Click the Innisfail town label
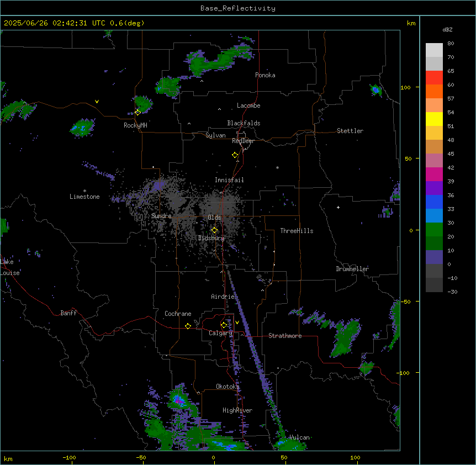This screenshot has height=465, width=476. tap(229, 180)
